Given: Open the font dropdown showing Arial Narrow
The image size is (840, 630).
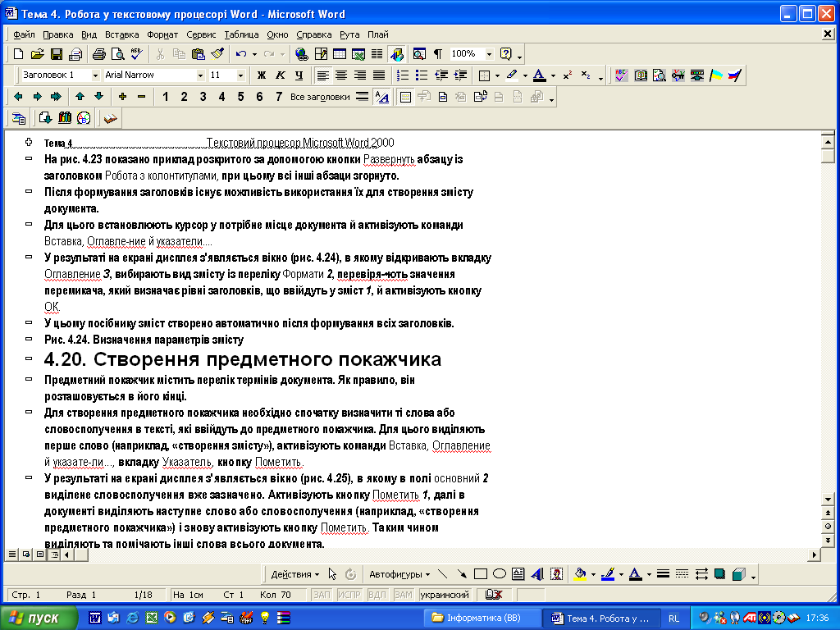Looking at the screenshot, I should [x=200, y=75].
